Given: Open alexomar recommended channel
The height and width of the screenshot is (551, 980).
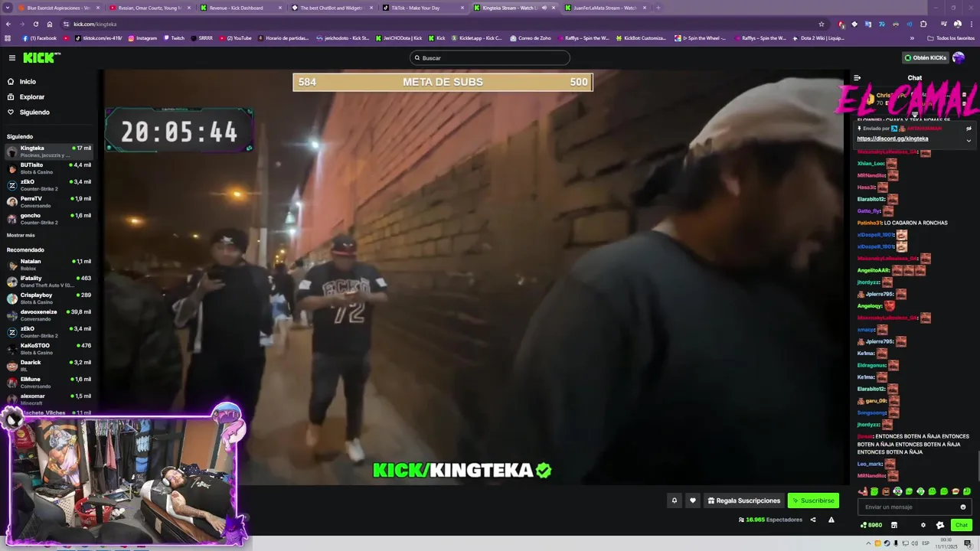Looking at the screenshot, I should [x=49, y=399].
